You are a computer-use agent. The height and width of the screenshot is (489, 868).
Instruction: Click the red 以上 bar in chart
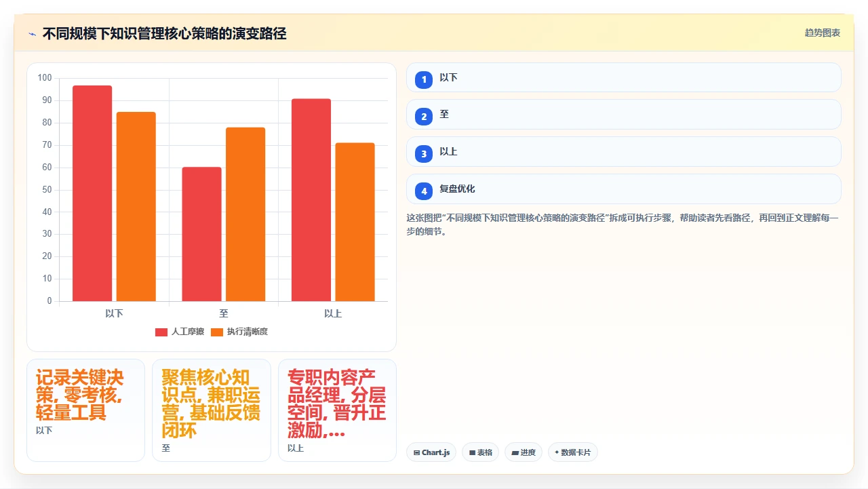tap(311, 200)
